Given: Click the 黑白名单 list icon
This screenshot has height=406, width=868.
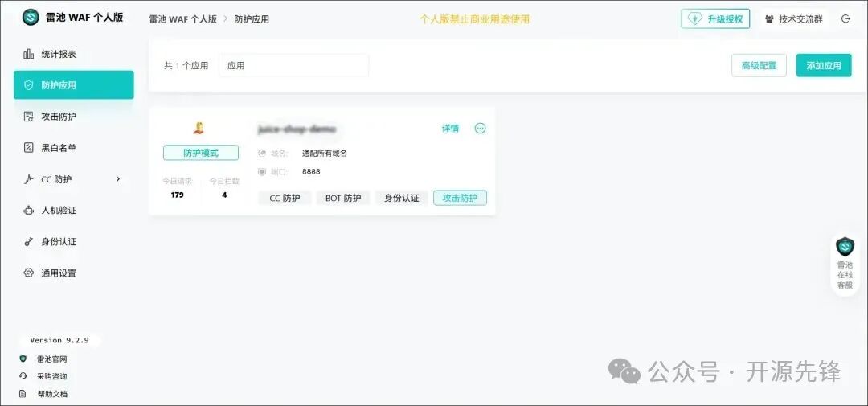Looking at the screenshot, I should pos(28,148).
